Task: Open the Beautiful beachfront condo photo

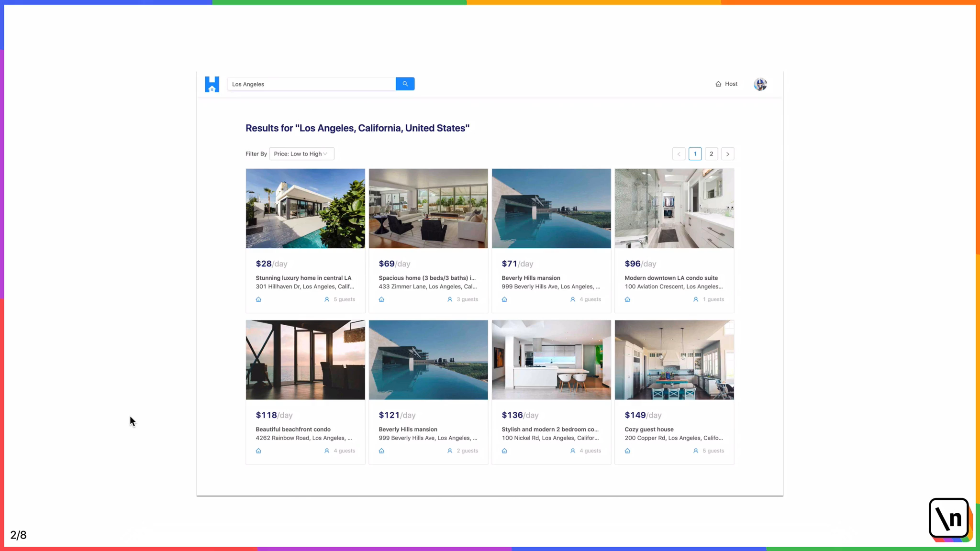Action: (x=305, y=360)
